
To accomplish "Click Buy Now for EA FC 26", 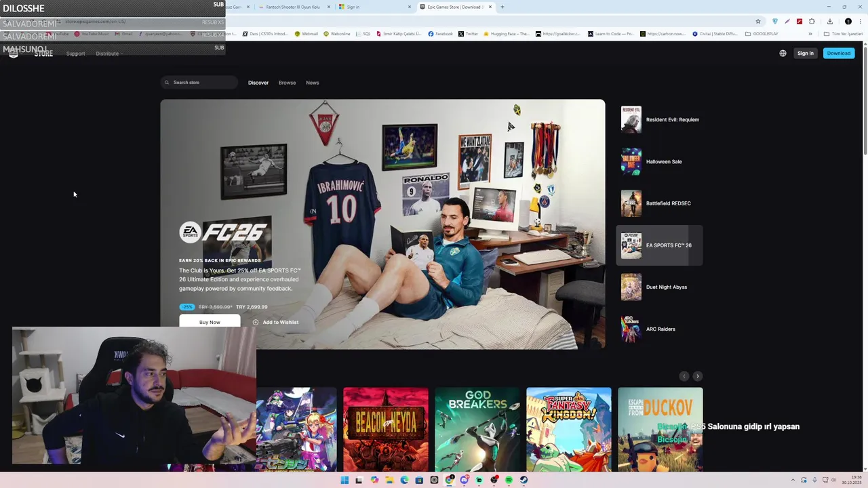I will (x=210, y=322).
